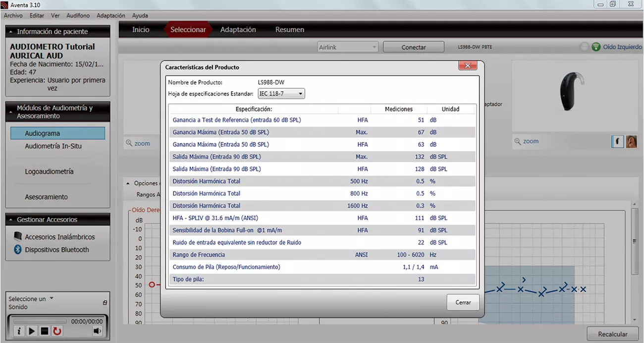Click the Cerrar button
The height and width of the screenshot is (343, 644).
pyautogui.click(x=463, y=302)
